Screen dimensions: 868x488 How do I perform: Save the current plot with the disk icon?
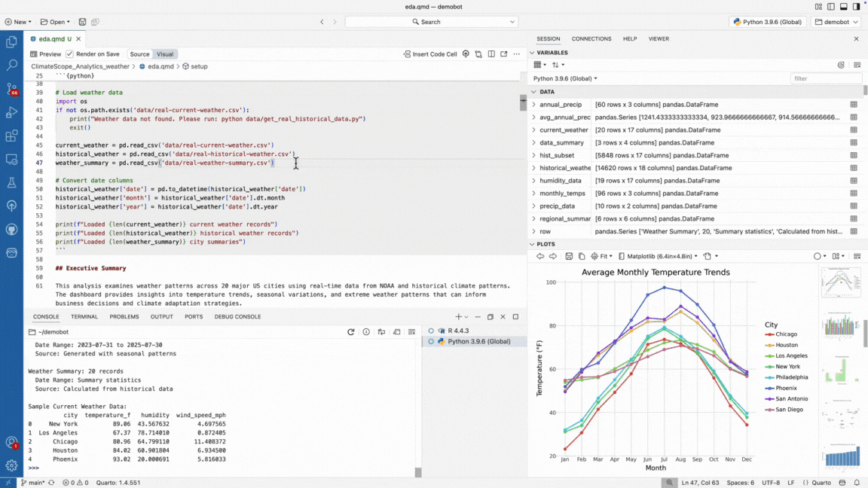point(569,257)
